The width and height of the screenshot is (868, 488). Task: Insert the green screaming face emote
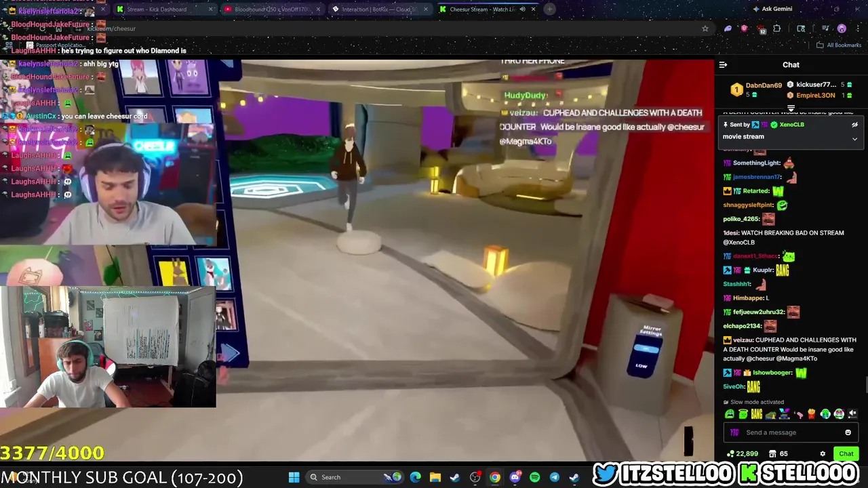click(x=730, y=414)
